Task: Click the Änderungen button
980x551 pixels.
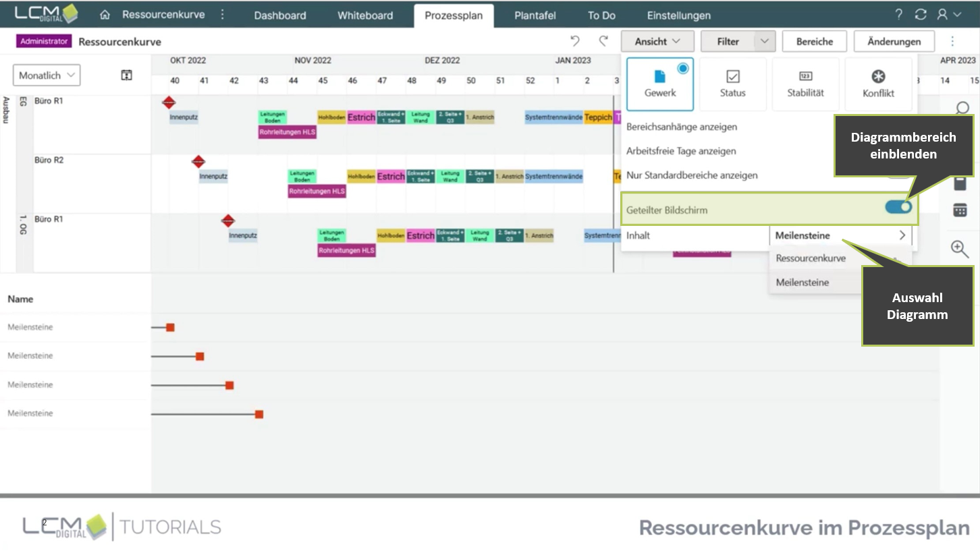Action: tap(894, 41)
